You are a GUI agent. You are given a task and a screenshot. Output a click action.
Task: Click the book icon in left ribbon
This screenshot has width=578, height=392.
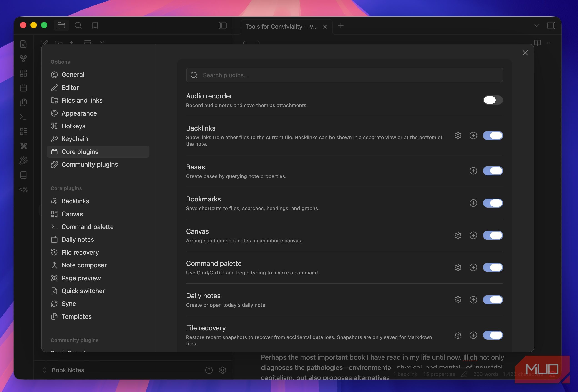(x=23, y=175)
